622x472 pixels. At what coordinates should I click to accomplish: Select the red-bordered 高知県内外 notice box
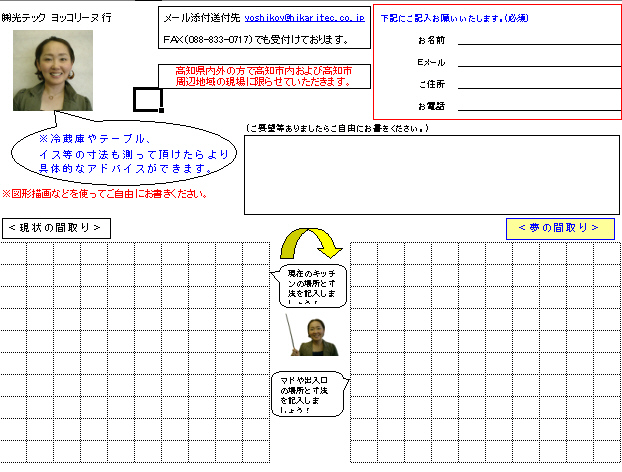[264, 76]
